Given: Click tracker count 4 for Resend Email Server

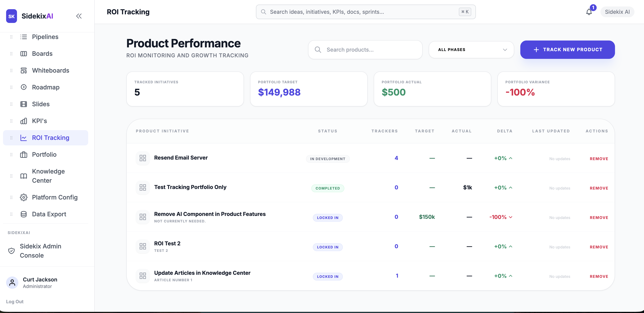Looking at the screenshot, I should coord(396,158).
